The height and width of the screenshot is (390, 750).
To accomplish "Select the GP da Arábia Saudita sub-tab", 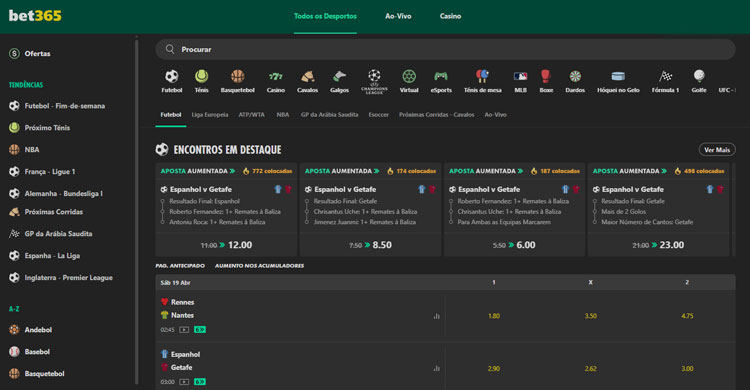I will 329,115.
